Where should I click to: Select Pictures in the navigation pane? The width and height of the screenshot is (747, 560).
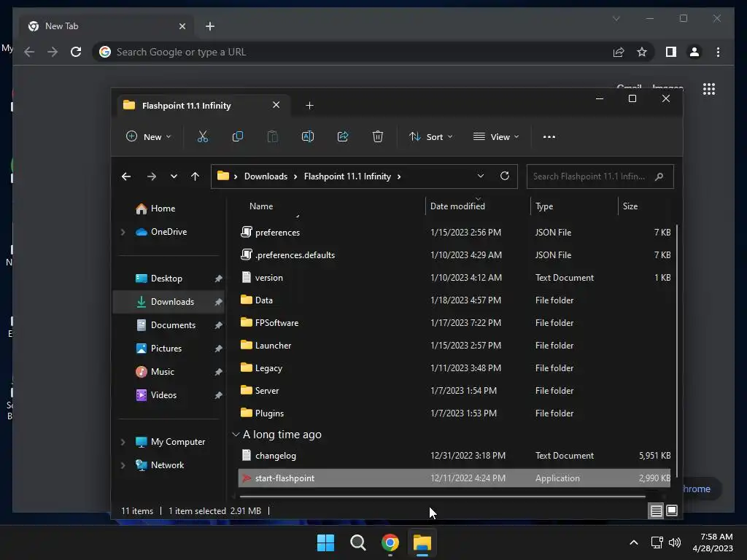166,349
